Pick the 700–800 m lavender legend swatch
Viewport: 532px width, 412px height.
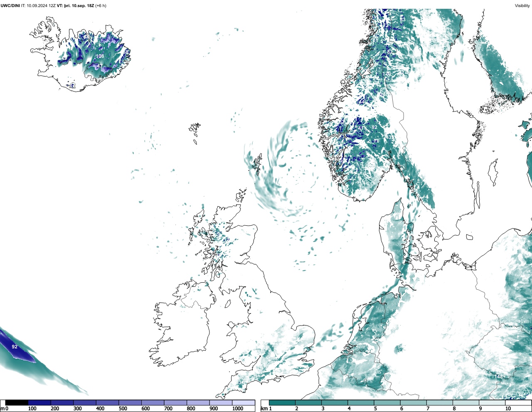tap(175, 402)
